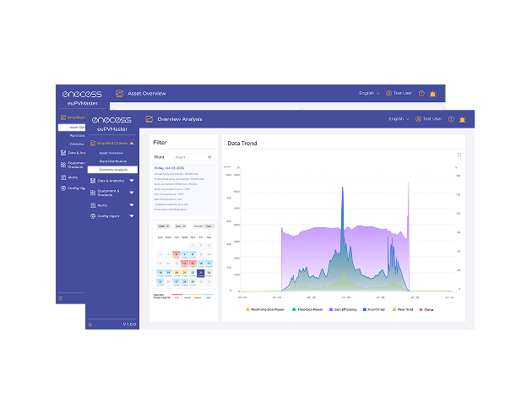Viewport: 532px width, 414px height.
Task: Select Asset Overview in the sidebar menu
Action: click(111, 153)
